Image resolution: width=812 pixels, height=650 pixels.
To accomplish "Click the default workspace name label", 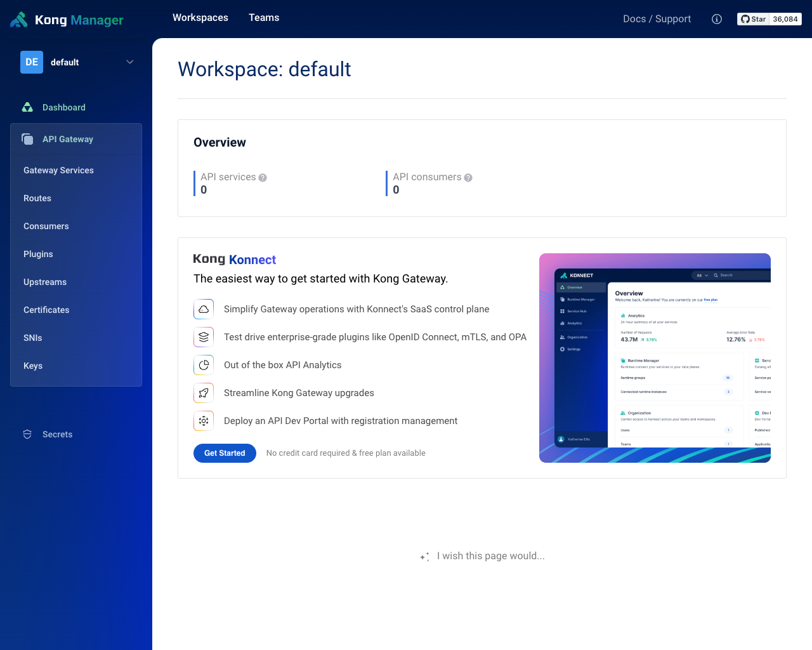I will tap(65, 62).
